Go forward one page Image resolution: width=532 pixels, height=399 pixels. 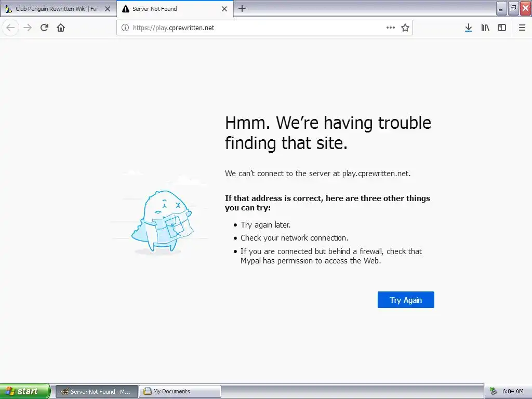pos(28,28)
